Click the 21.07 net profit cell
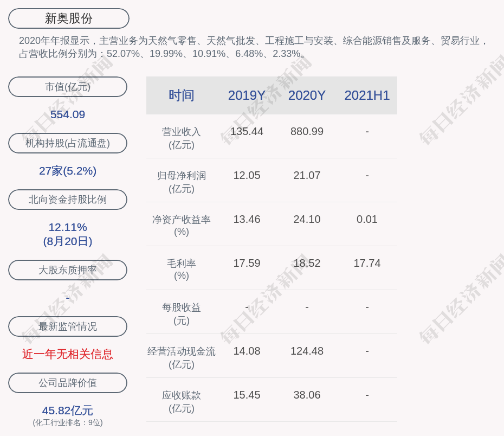 [x=307, y=176]
